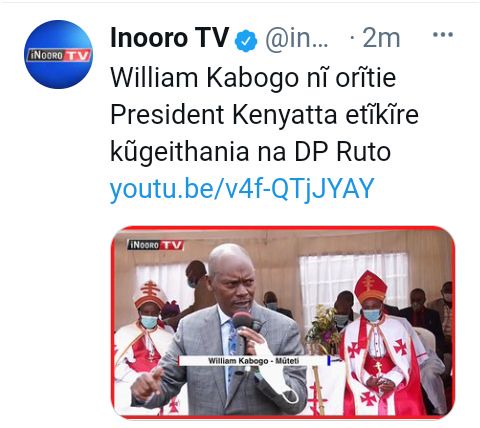
Task: Open the Inooro TV profile avatar
Action: [x=58, y=54]
